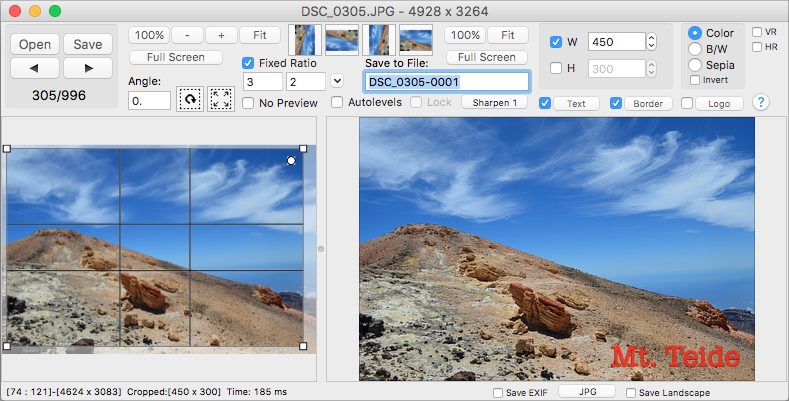The height and width of the screenshot is (401, 789).
Task: Toggle the Border checkbox
Action: pyautogui.click(x=615, y=103)
